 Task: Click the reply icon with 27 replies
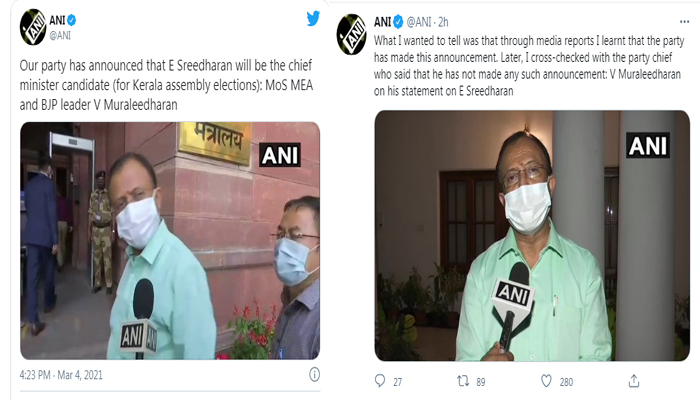tap(379, 380)
